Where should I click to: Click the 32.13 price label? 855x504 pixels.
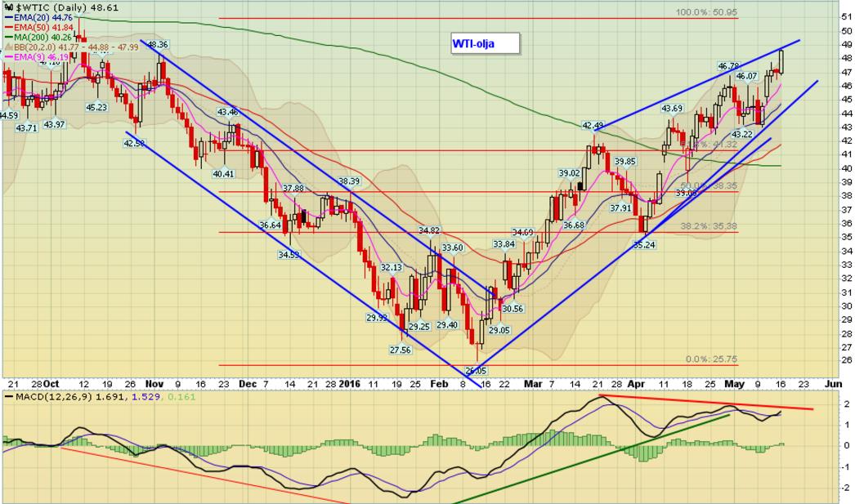pos(391,268)
